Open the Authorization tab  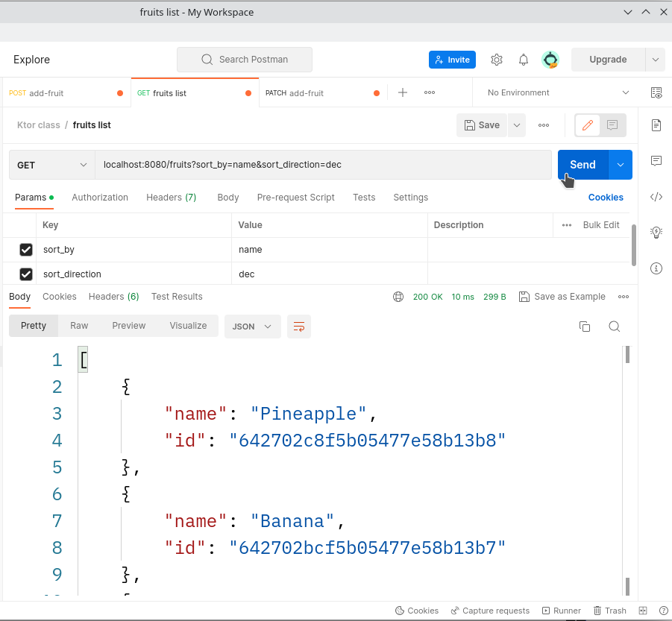click(x=100, y=198)
